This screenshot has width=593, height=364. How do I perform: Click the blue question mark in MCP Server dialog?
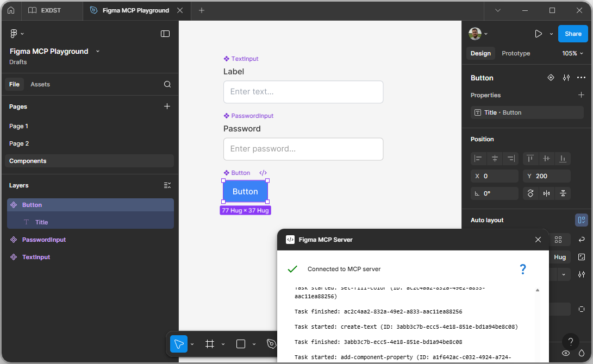coord(523,269)
